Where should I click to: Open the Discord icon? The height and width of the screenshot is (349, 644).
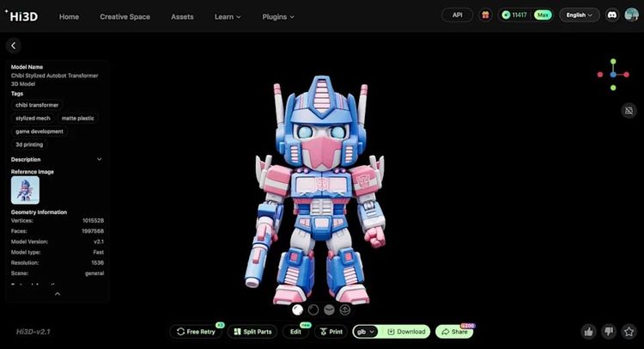(612, 15)
